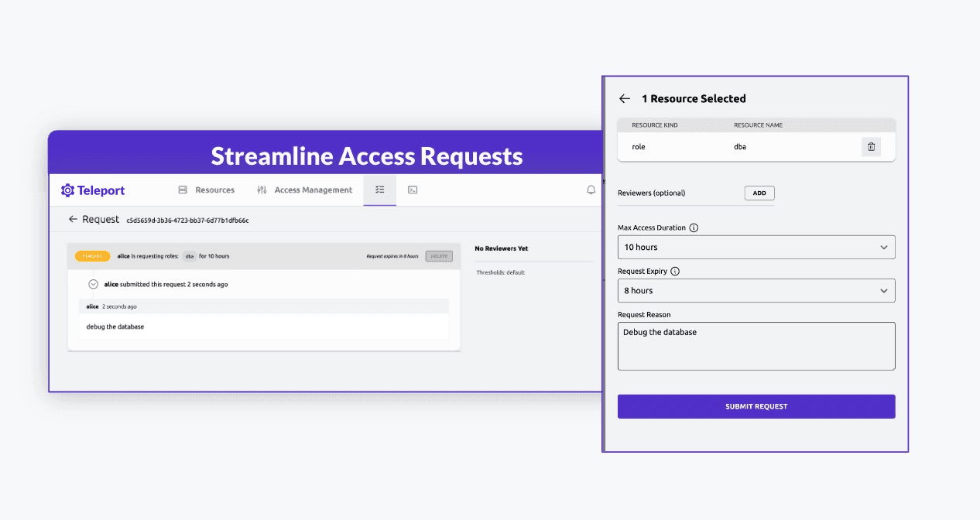Collapse alice's submitted request event chevron
Viewport: 980px width, 520px height.
pyautogui.click(x=94, y=284)
